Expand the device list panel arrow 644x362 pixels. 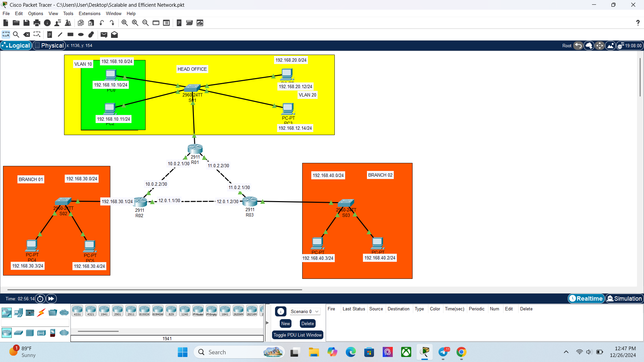267,323
